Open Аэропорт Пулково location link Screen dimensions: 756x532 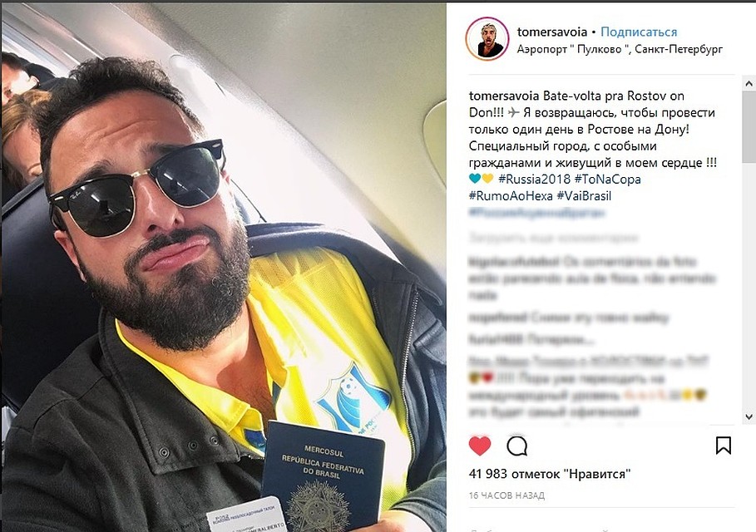pos(620,49)
